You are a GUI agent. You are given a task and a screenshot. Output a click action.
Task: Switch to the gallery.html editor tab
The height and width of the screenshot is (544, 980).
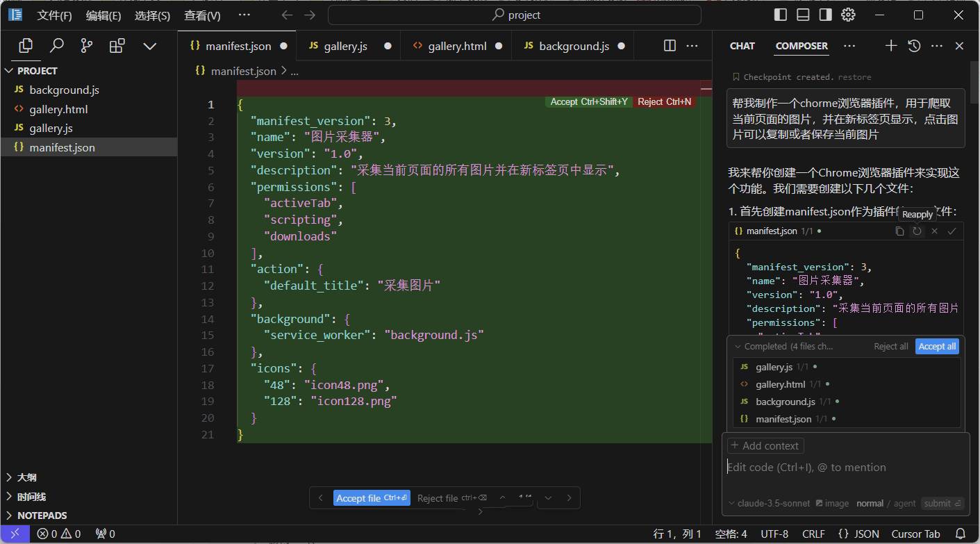tap(457, 46)
